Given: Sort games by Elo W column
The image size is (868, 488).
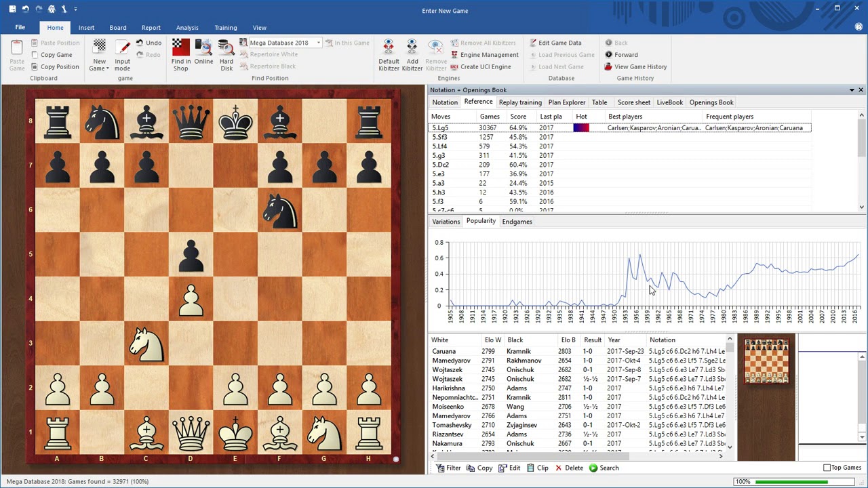Looking at the screenshot, I should point(493,340).
